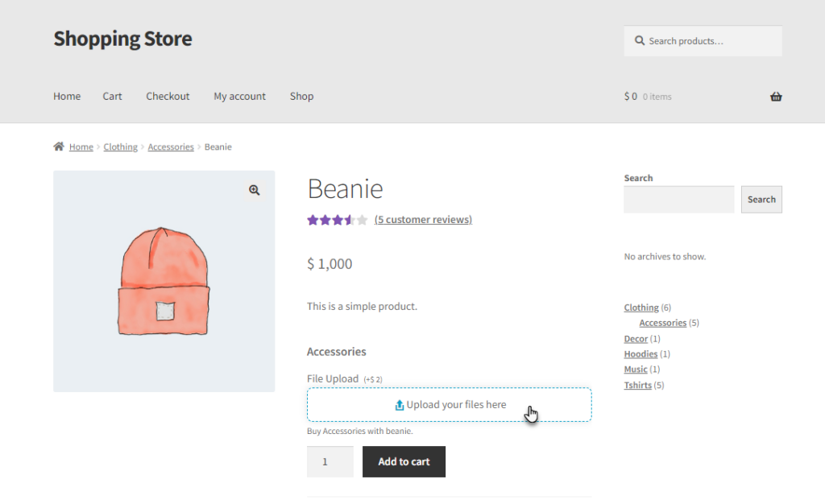
Task: Click the Beanie product image
Action: click(164, 281)
